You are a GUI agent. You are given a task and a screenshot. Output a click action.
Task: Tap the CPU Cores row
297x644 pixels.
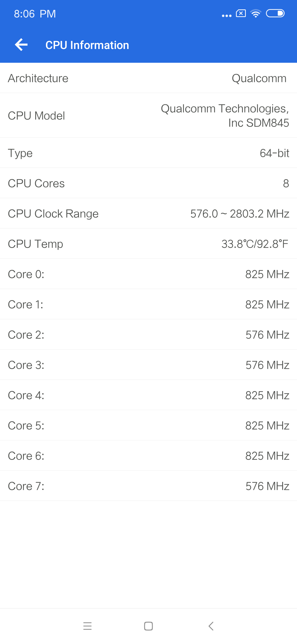(148, 183)
